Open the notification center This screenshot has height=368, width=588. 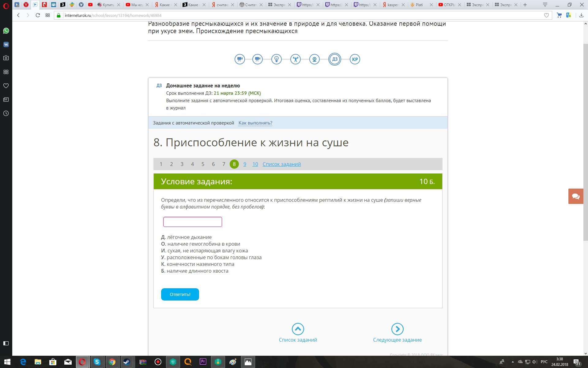coord(577,362)
